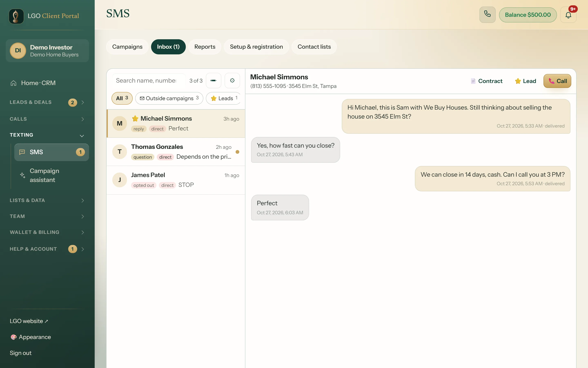Click Leads & Deals badge showing 2
This screenshot has height=368, width=588.
pyautogui.click(x=72, y=102)
